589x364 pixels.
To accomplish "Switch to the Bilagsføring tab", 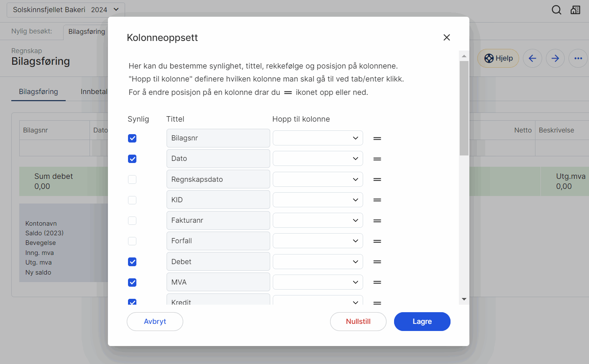I will coord(38,92).
